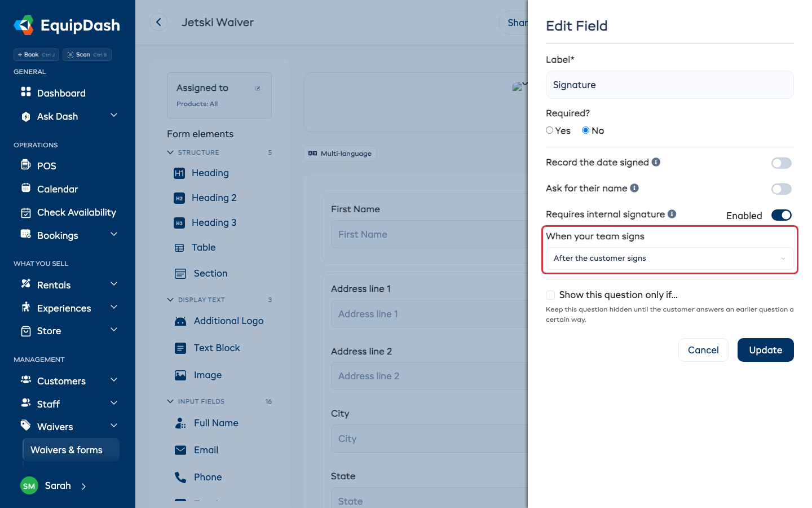The height and width of the screenshot is (508, 812).
Task: Click the Multi-language button
Action: pyautogui.click(x=340, y=154)
